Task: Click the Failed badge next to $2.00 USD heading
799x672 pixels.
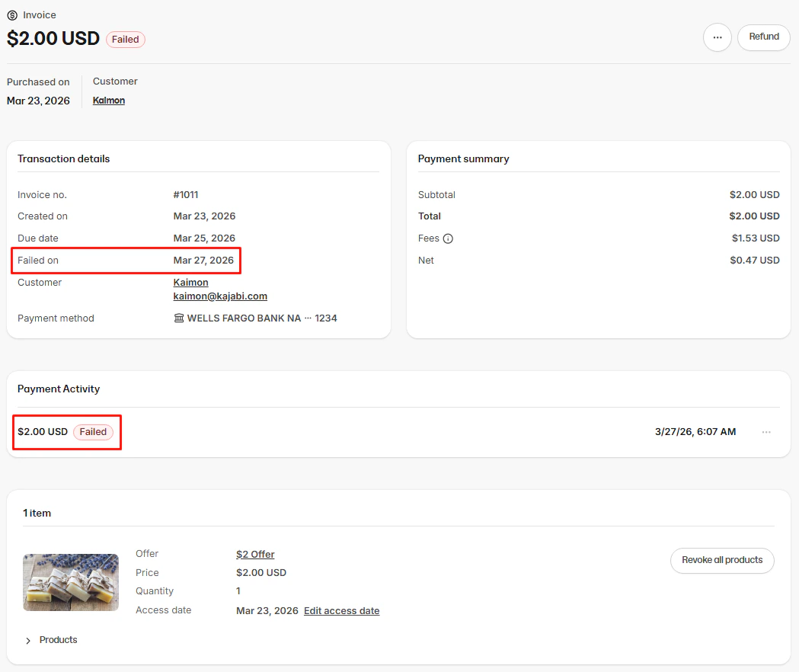Action: tap(126, 40)
